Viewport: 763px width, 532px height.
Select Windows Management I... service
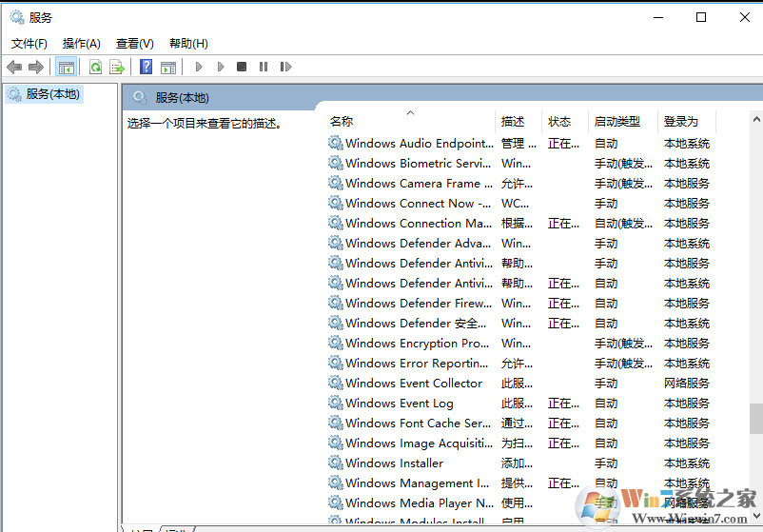pos(518,483)
